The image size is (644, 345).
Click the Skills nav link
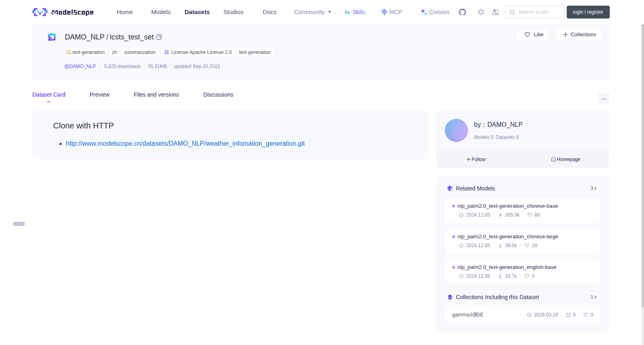[355, 12]
